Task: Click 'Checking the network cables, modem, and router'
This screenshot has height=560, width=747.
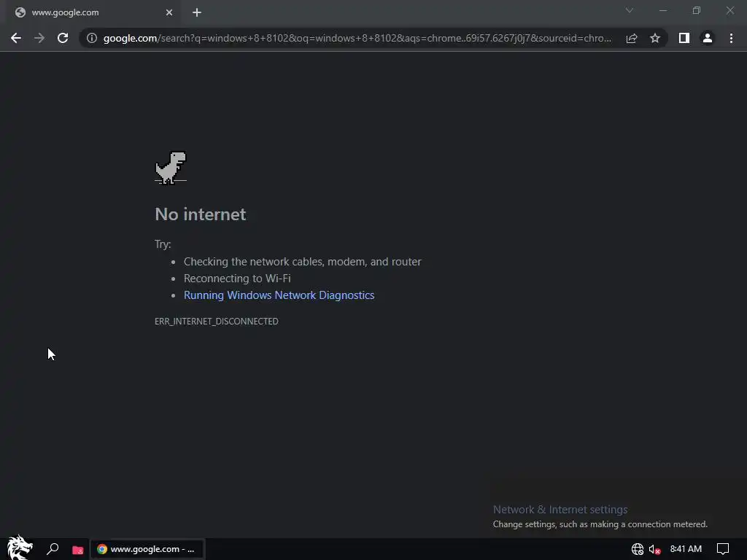Action: [x=303, y=262]
